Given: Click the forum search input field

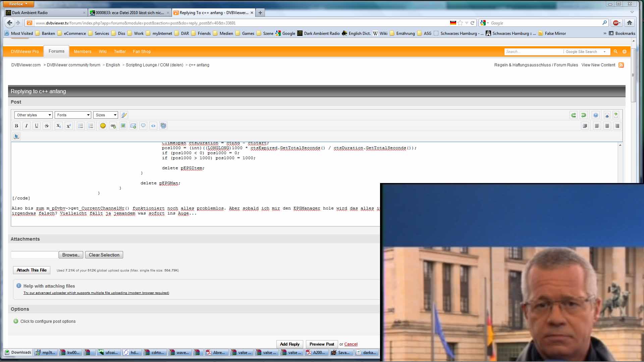Looking at the screenshot, I should pyautogui.click(x=534, y=52).
